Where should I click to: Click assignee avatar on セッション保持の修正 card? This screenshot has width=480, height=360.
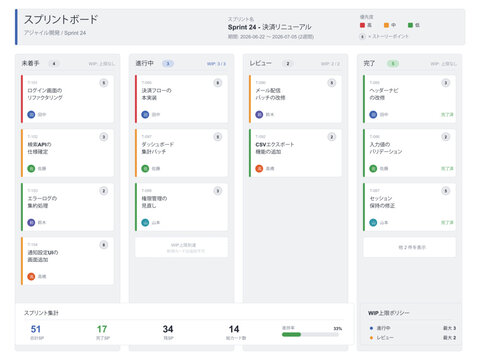[373, 222]
